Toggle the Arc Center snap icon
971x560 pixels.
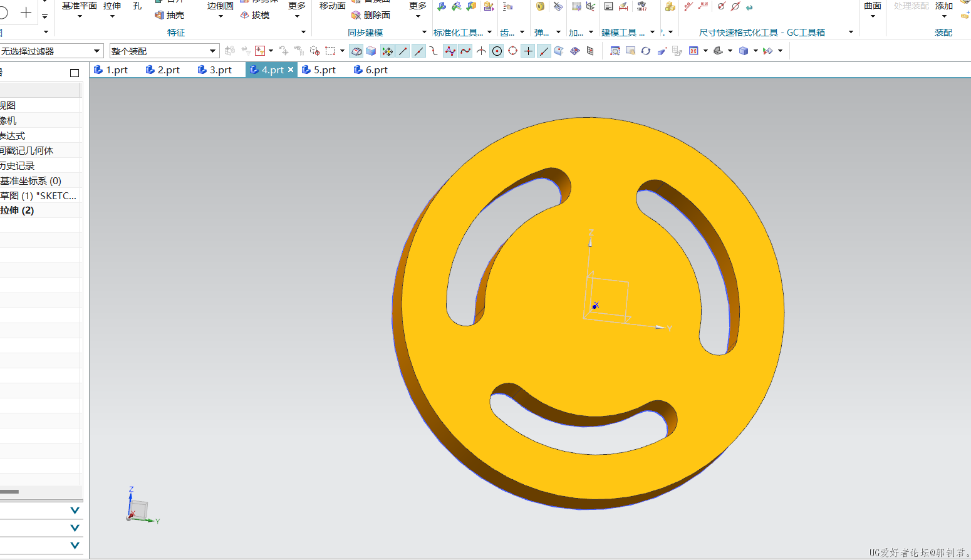[x=497, y=51]
